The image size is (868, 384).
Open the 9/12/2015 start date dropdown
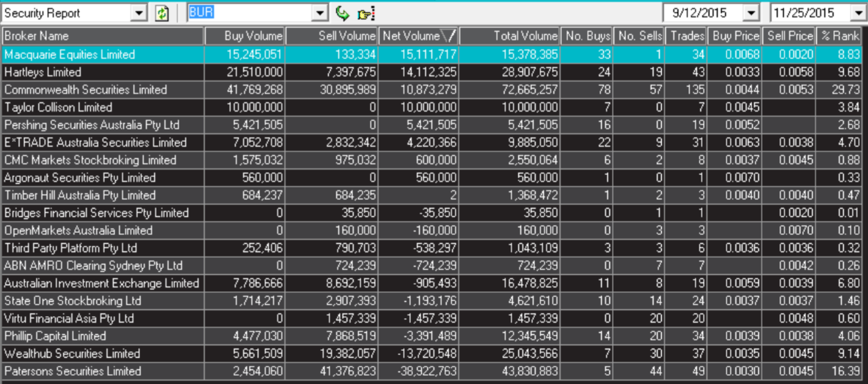(x=751, y=13)
